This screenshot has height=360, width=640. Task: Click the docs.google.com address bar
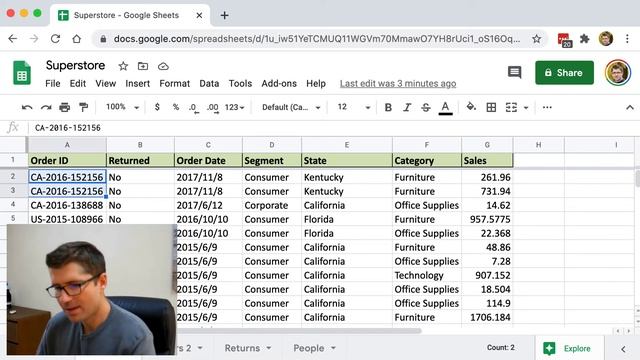(x=317, y=39)
